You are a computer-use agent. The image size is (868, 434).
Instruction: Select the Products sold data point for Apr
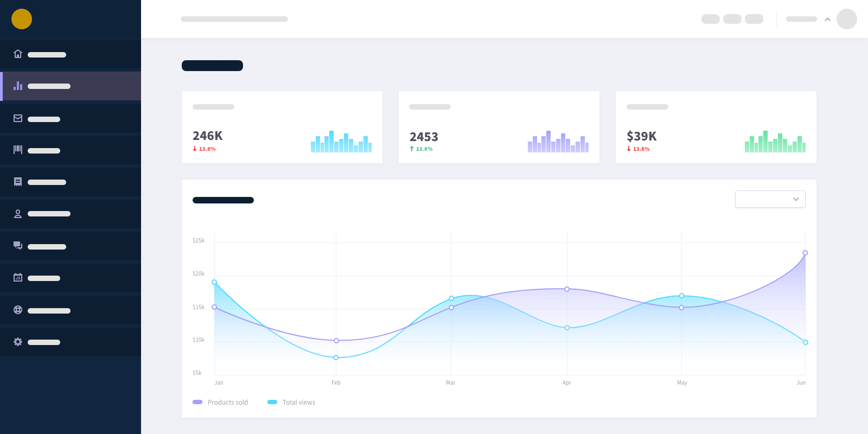click(567, 289)
